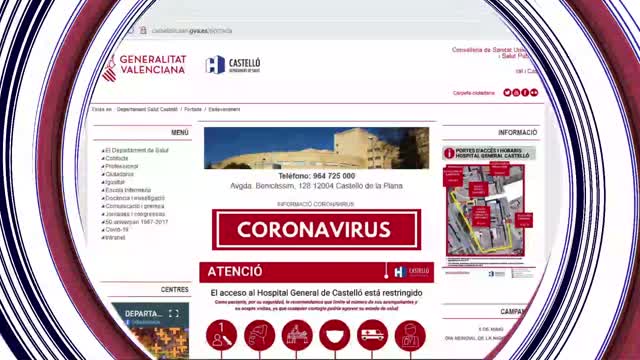Expand Docència i investigació menu item
This screenshot has width=640, height=360.
135,198
